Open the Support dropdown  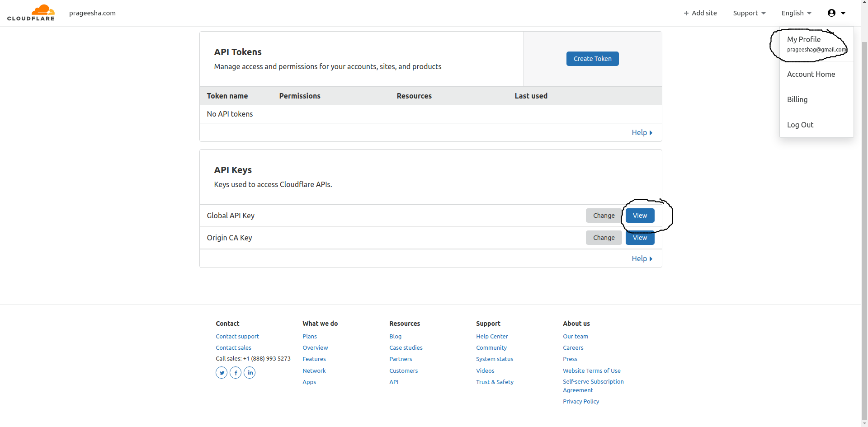coord(749,13)
